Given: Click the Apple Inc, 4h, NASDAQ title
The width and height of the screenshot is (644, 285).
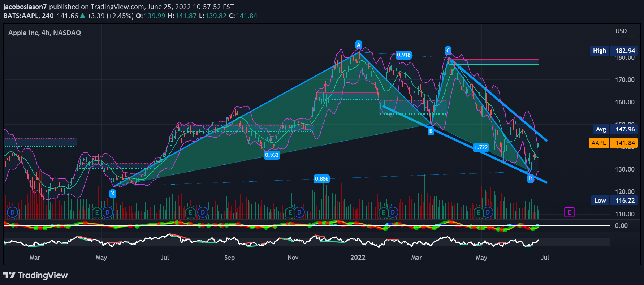Looking at the screenshot, I should [45, 33].
